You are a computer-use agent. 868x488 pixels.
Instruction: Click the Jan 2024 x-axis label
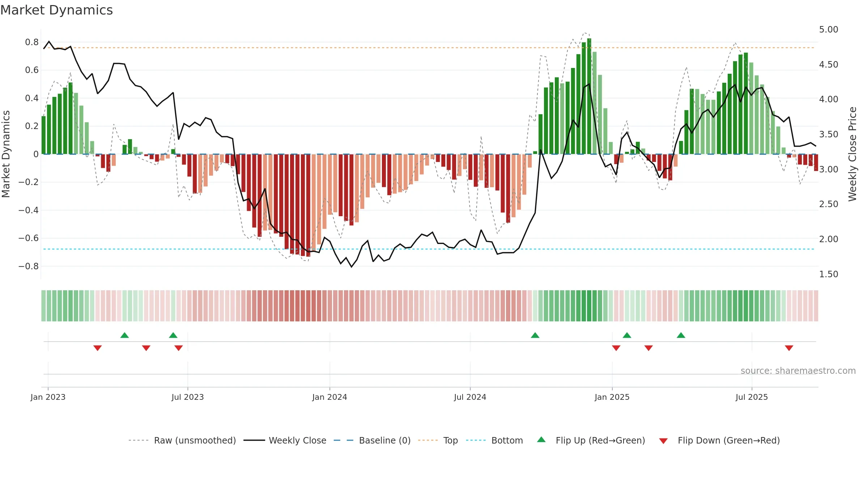tap(330, 397)
